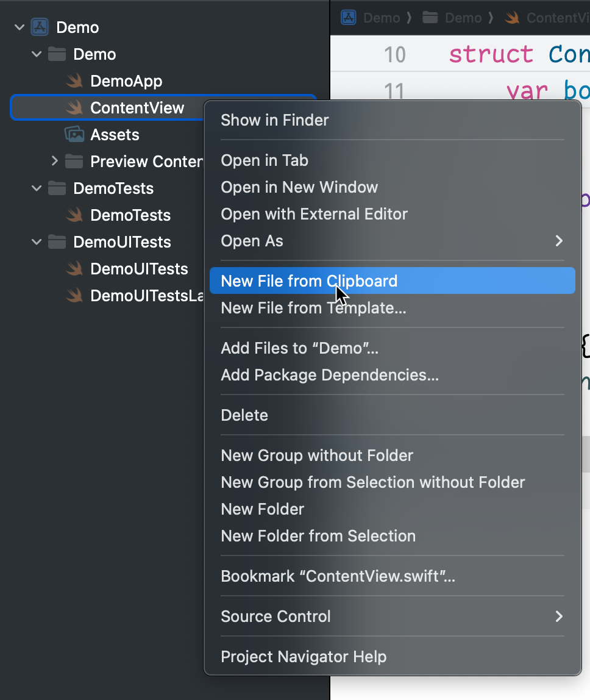The height and width of the screenshot is (700, 590).
Task: Select the Assets asset catalog icon
Action: click(73, 134)
